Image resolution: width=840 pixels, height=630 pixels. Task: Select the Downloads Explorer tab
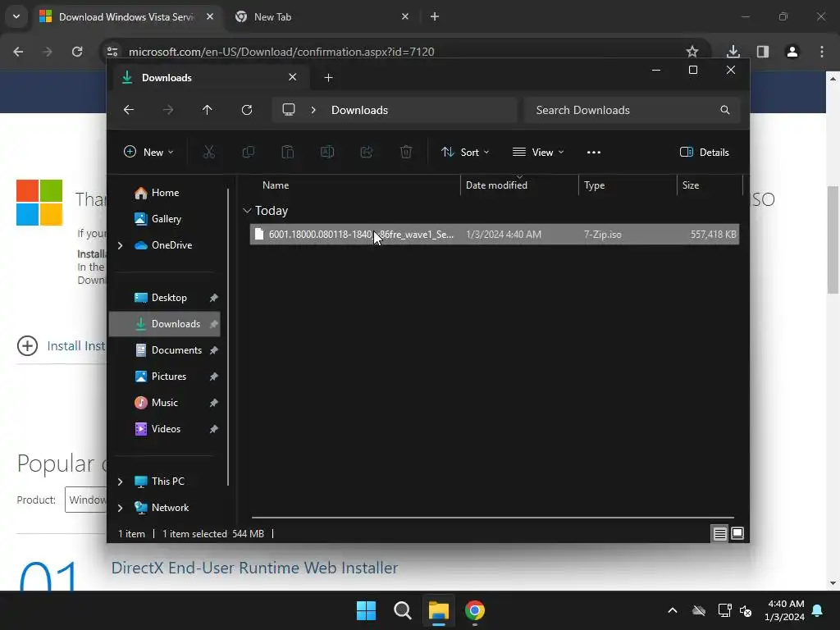pos(210,78)
